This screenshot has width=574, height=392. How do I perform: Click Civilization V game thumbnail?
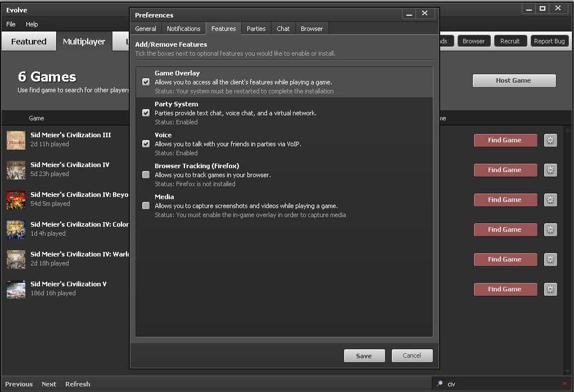point(16,290)
